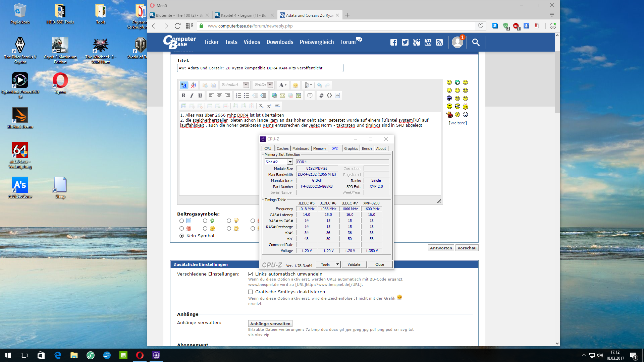Open the Schriftart font dropdown
The width and height of the screenshot is (644, 362).
click(246, 85)
